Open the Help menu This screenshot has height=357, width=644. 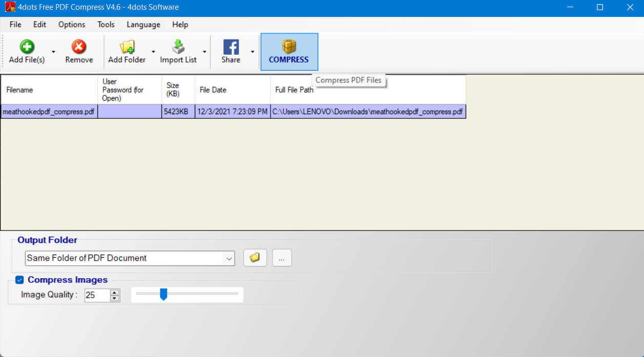[x=180, y=25]
